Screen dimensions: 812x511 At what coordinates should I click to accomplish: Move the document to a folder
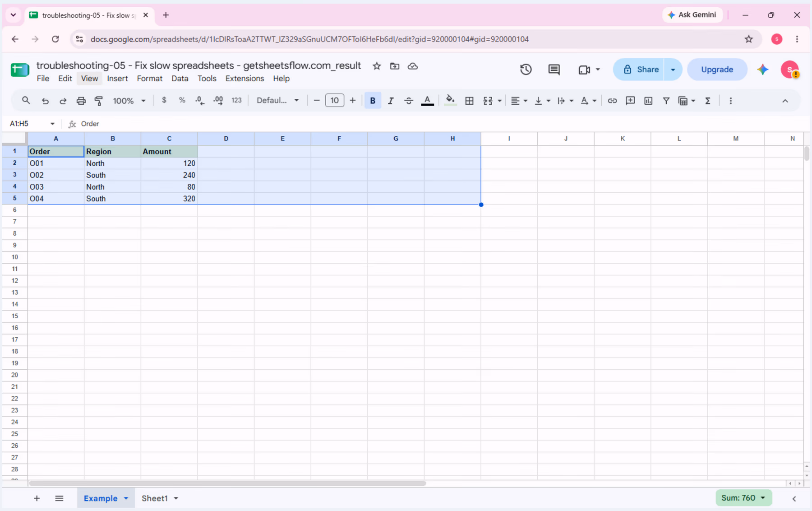[x=395, y=66]
